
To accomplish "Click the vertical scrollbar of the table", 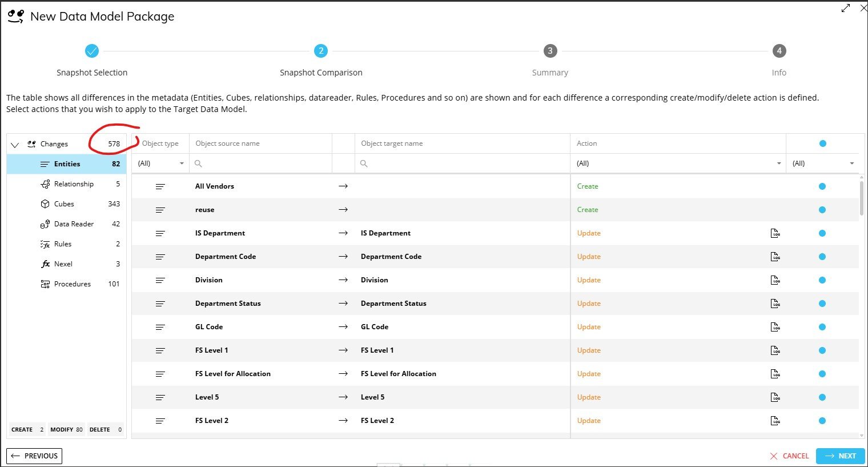I will (862, 197).
